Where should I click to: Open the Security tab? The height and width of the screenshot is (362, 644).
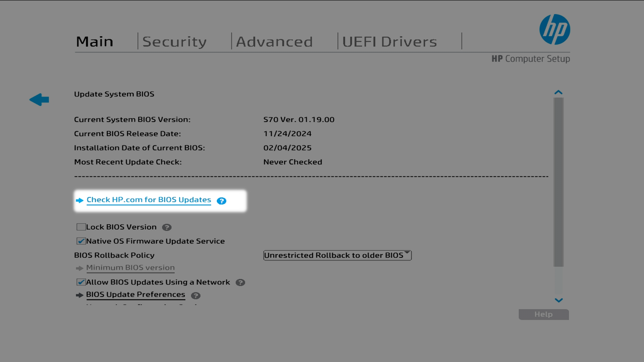pos(174,42)
